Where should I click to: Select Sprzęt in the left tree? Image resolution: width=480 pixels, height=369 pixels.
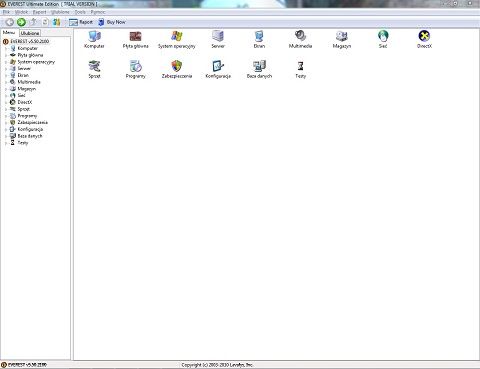tap(24, 109)
